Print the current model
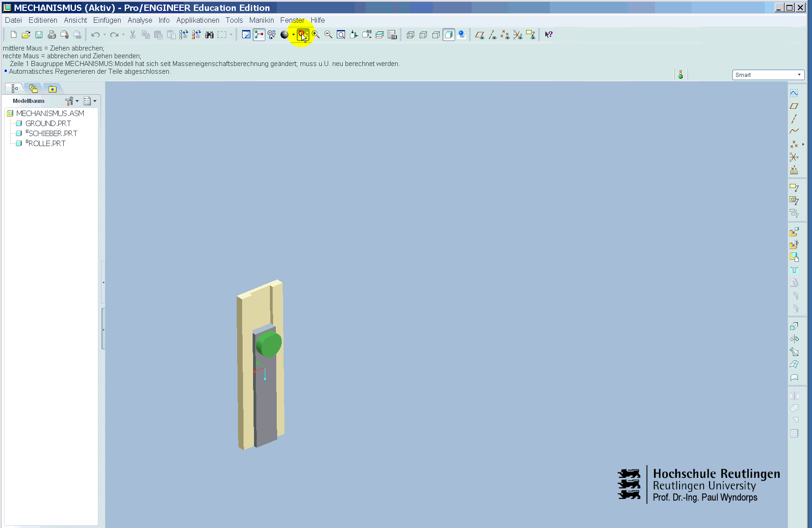This screenshot has width=812, height=528. 51,35
